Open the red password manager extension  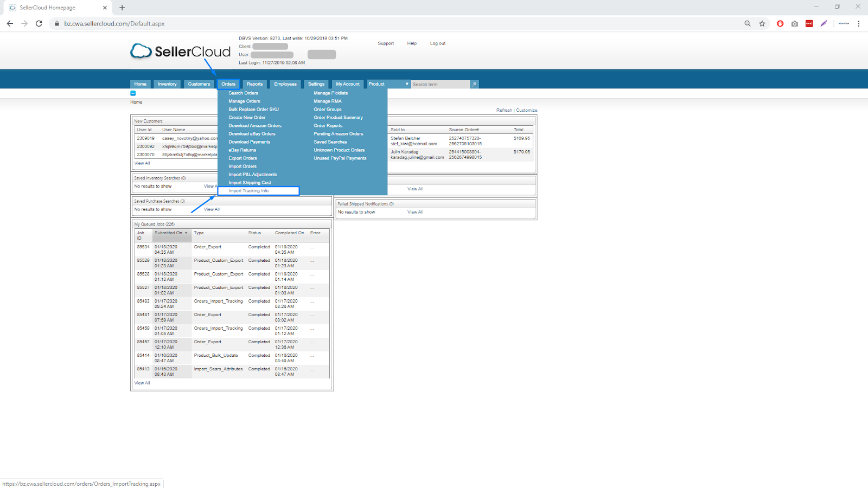point(809,23)
